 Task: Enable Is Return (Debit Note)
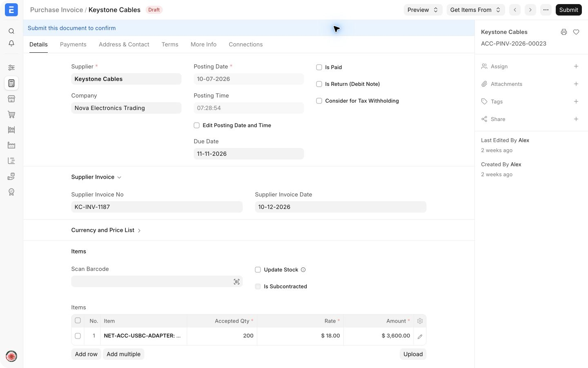pos(319,84)
